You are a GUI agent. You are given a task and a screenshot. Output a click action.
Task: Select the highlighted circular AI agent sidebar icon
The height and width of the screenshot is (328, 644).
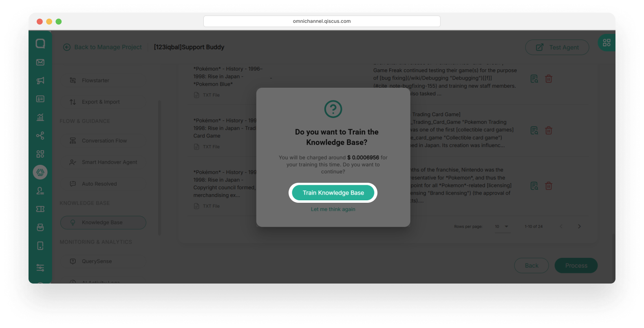40,172
